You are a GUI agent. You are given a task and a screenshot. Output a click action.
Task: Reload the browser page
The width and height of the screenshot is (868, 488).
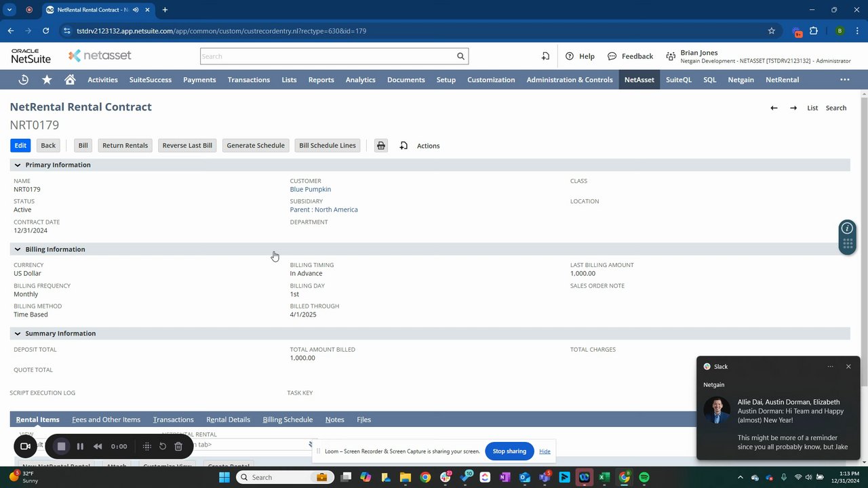[x=45, y=30]
